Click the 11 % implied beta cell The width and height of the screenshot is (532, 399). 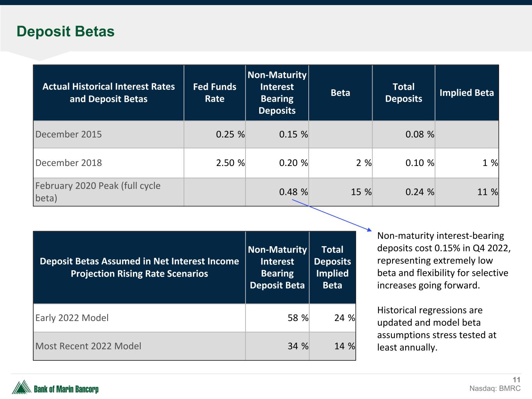click(x=487, y=192)
